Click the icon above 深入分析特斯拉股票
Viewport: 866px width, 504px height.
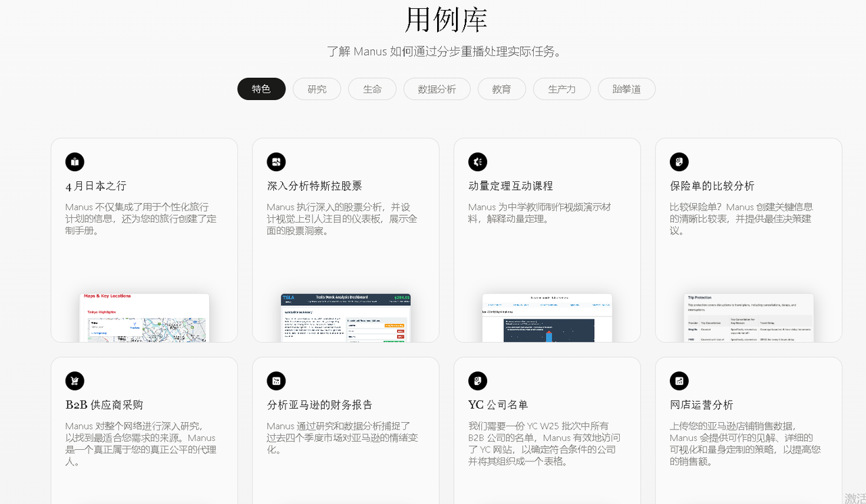tap(276, 162)
